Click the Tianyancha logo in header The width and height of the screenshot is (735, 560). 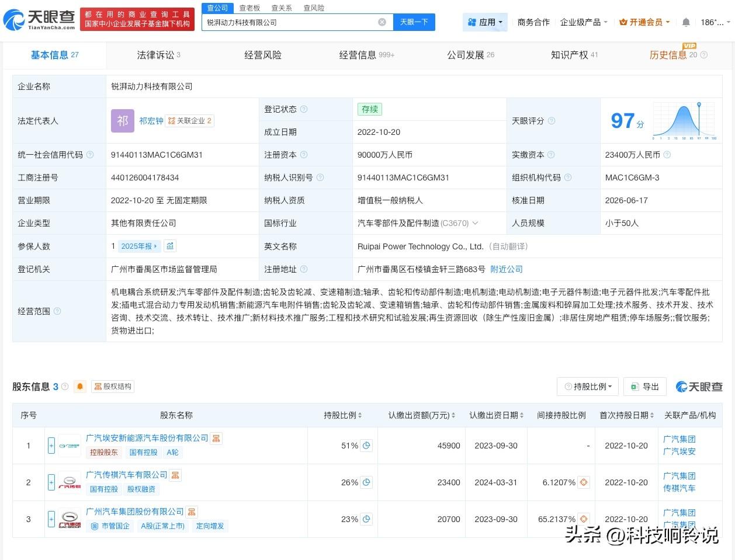[39, 20]
